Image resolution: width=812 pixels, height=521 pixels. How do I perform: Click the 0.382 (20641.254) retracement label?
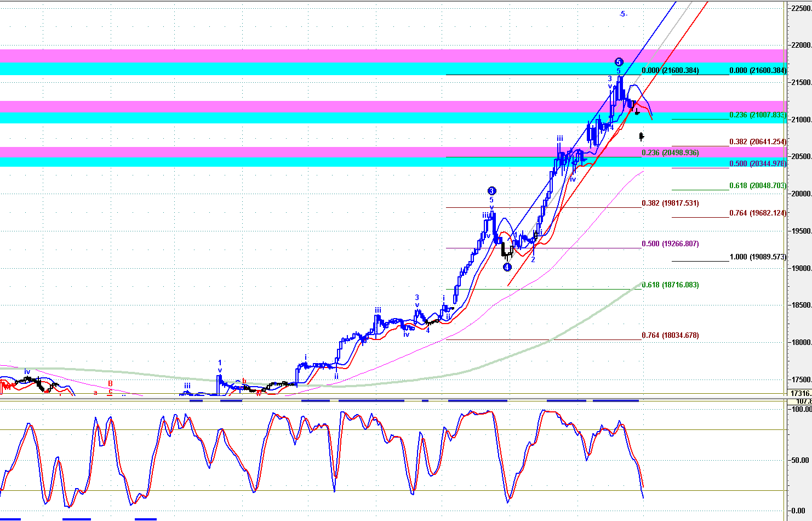point(758,141)
